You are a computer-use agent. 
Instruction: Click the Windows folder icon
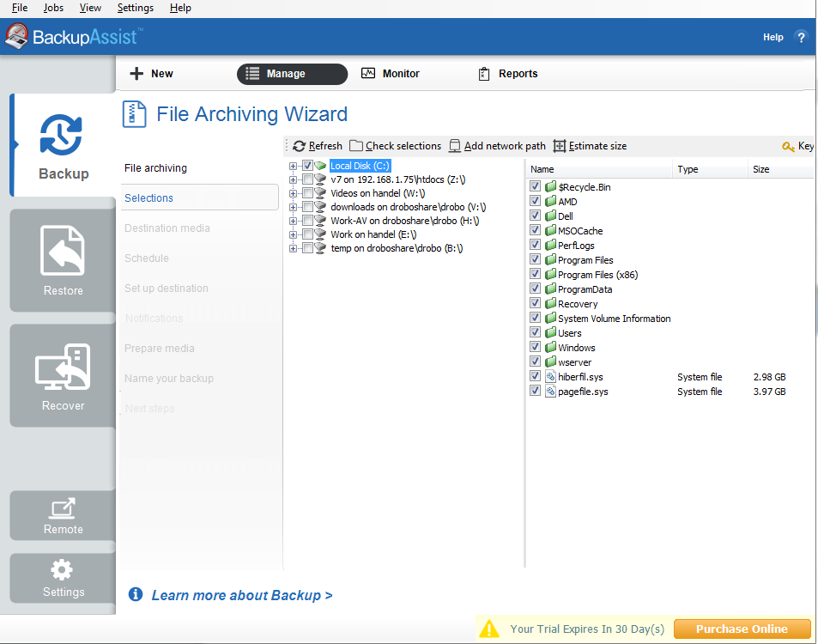pyautogui.click(x=550, y=347)
